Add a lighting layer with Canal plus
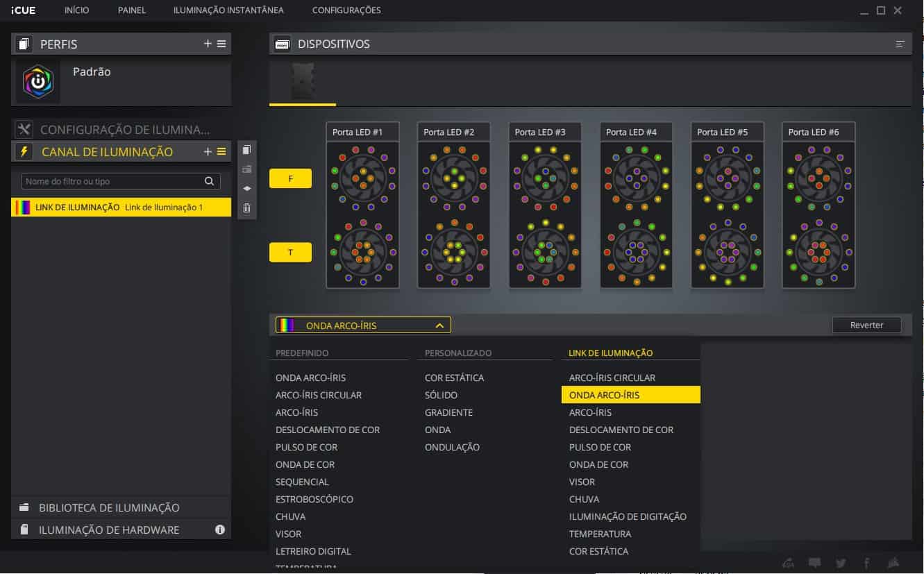 tap(208, 151)
